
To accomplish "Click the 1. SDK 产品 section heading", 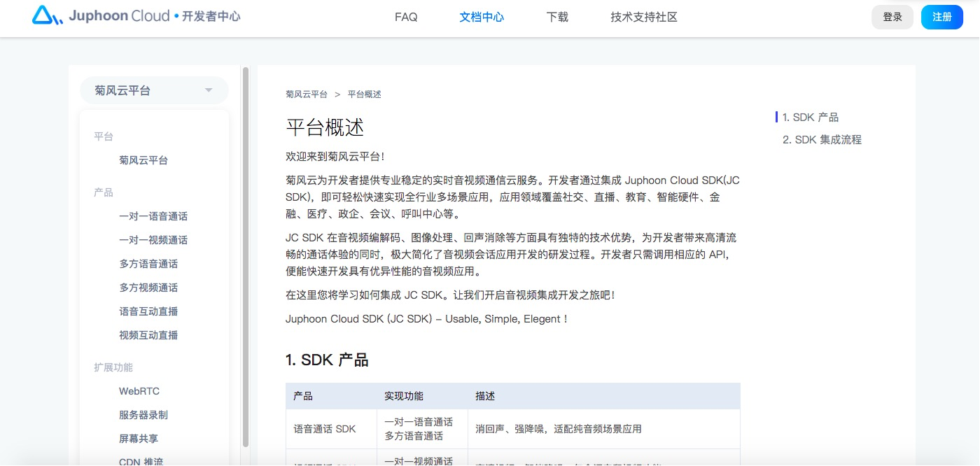I will 327,360.
